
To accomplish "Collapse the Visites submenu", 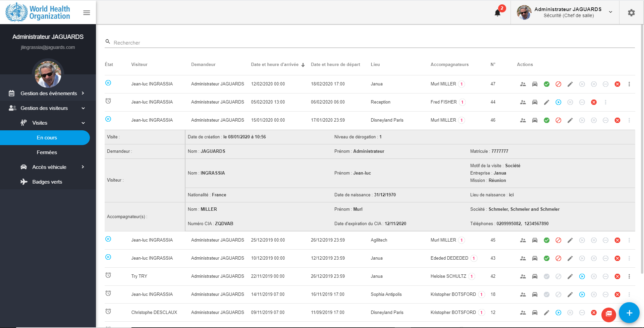I will tap(48, 123).
